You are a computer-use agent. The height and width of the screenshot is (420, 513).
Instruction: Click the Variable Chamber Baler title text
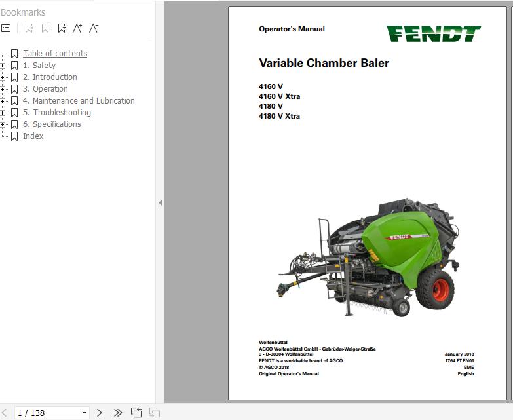click(x=324, y=63)
